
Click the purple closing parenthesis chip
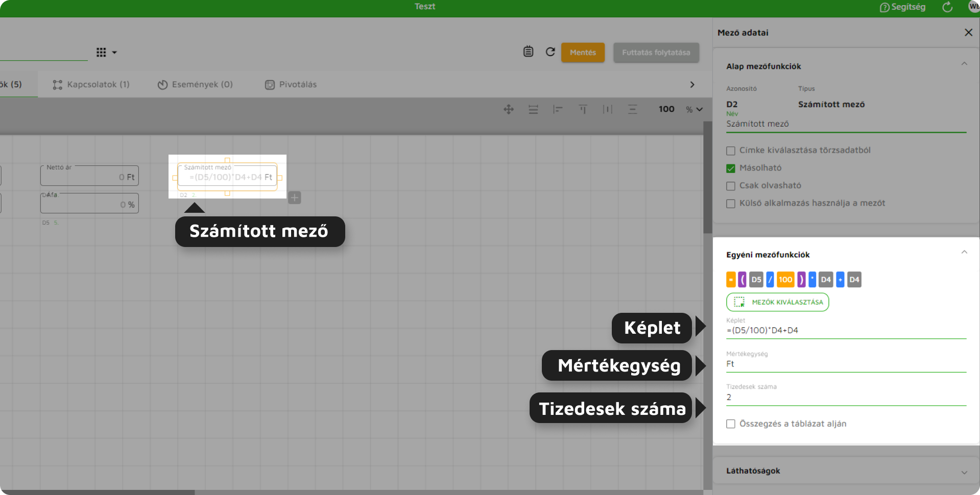[801, 280]
